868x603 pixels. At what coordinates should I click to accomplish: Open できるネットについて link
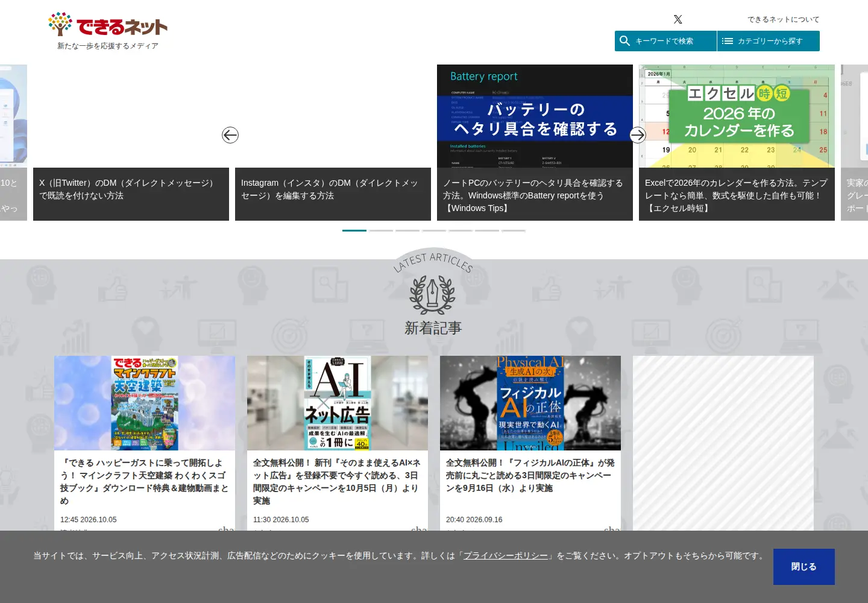click(x=784, y=19)
